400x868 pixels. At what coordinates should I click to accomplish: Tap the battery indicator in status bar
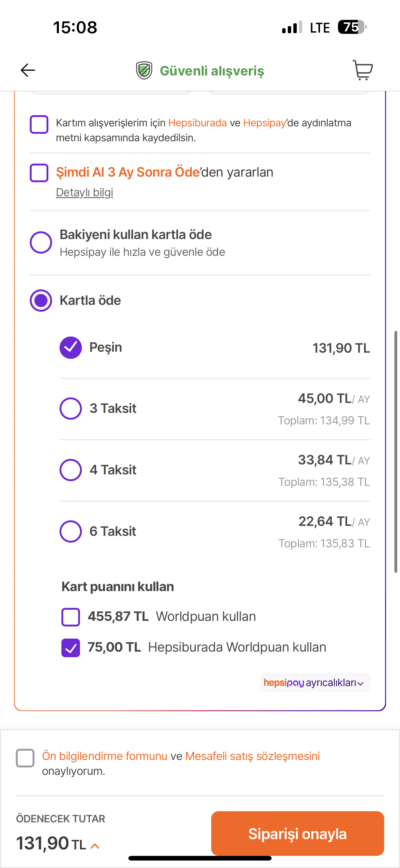point(352,27)
